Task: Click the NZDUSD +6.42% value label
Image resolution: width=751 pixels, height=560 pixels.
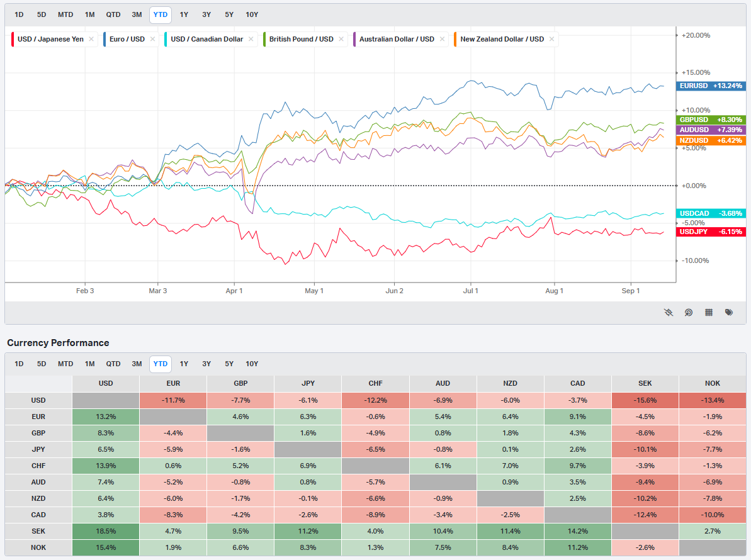Action: click(x=711, y=140)
